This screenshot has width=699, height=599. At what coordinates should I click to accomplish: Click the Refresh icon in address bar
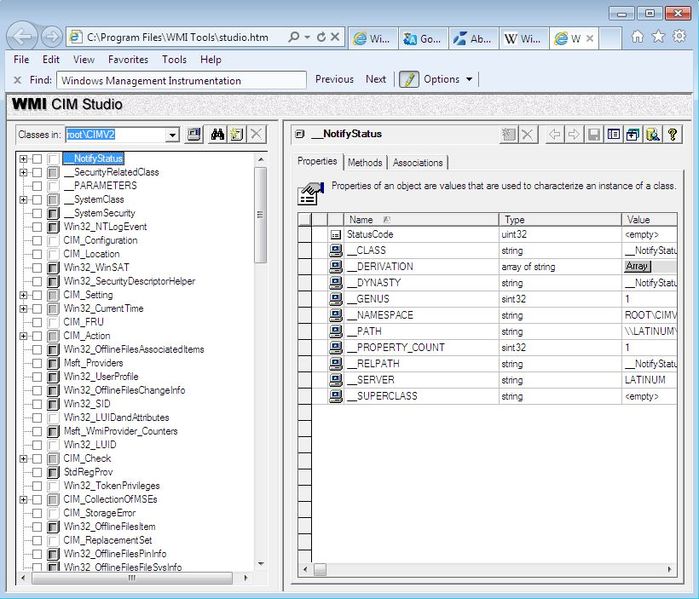click(x=321, y=37)
